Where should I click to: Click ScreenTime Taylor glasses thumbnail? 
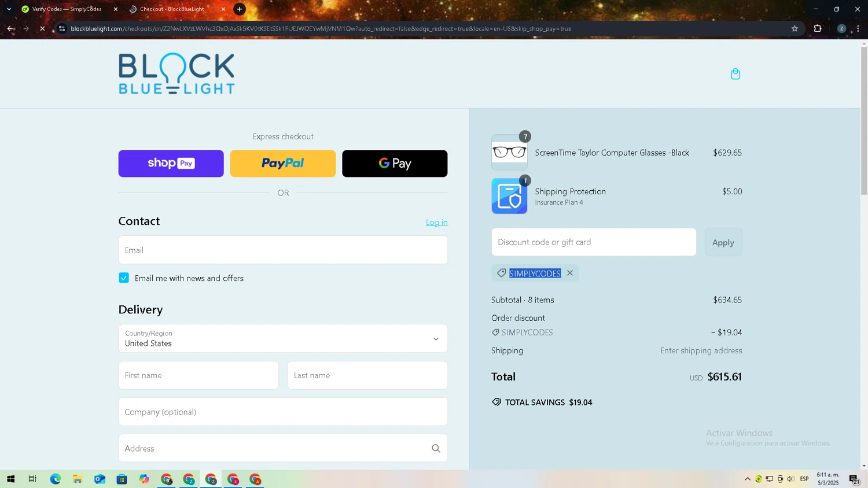tap(509, 152)
